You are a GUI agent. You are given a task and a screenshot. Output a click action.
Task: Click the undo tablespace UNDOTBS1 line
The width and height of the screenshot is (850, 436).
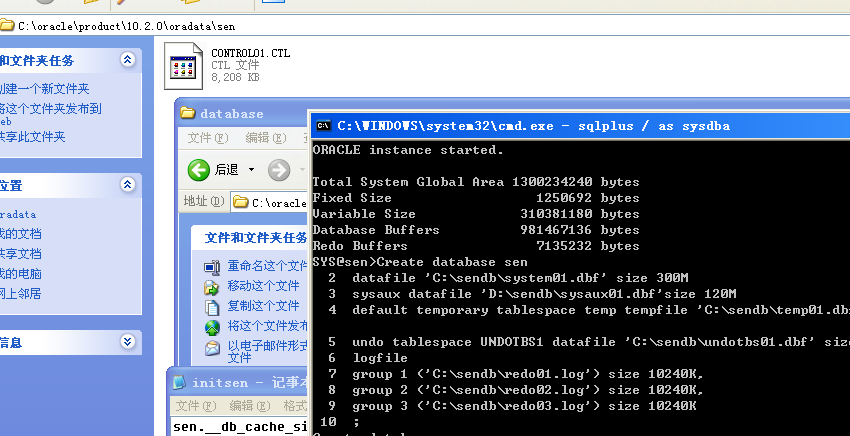[x=589, y=342]
